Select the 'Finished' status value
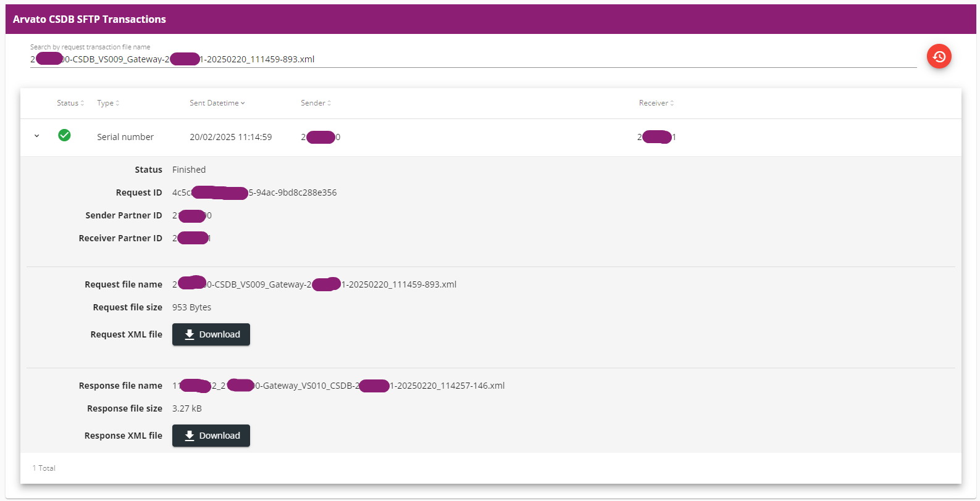The height and width of the screenshot is (501, 980). (x=189, y=170)
